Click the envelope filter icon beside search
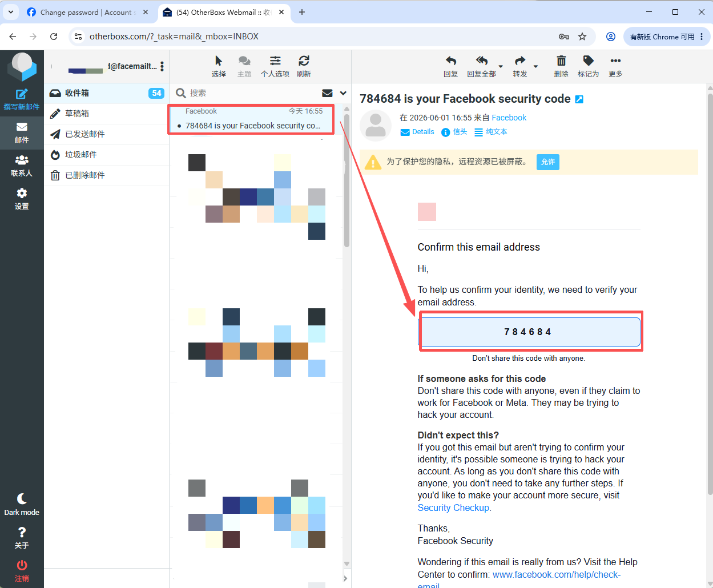 pos(327,93)
